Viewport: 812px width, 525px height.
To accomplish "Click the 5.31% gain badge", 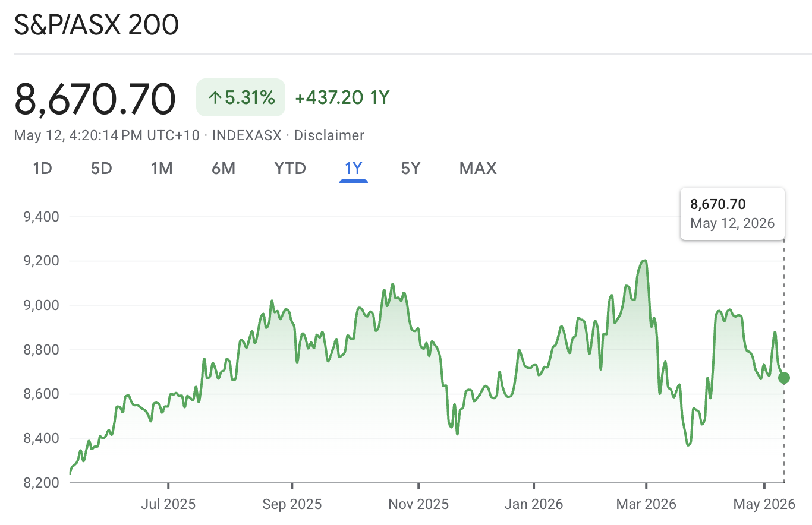I will 241,97.
